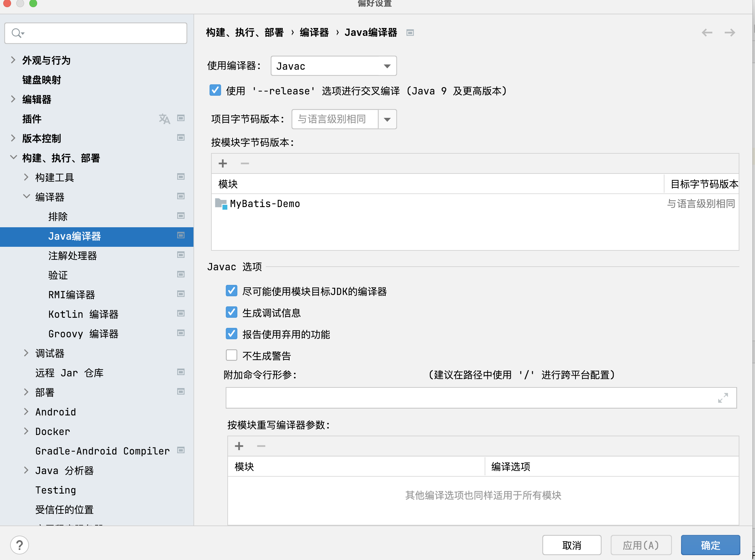Click the settings search input field
Viewport: 755px width, 560px height.
pyautogui.click(x=102, y=33)
